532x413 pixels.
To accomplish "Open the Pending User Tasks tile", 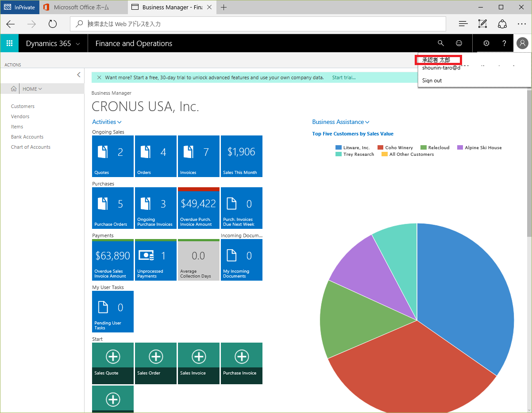I will click(x=113, y=312).
